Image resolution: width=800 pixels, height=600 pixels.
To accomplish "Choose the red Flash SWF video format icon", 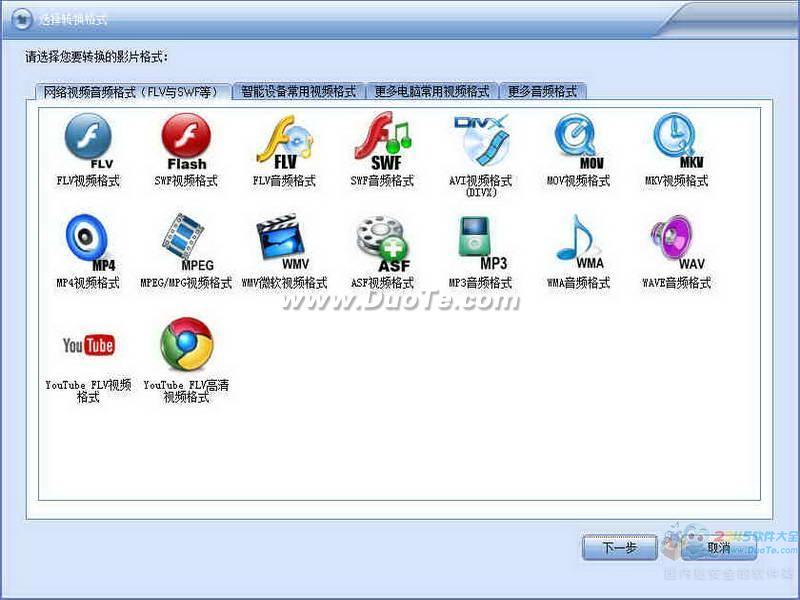I will pyautogui.click(x=186, y=141).
